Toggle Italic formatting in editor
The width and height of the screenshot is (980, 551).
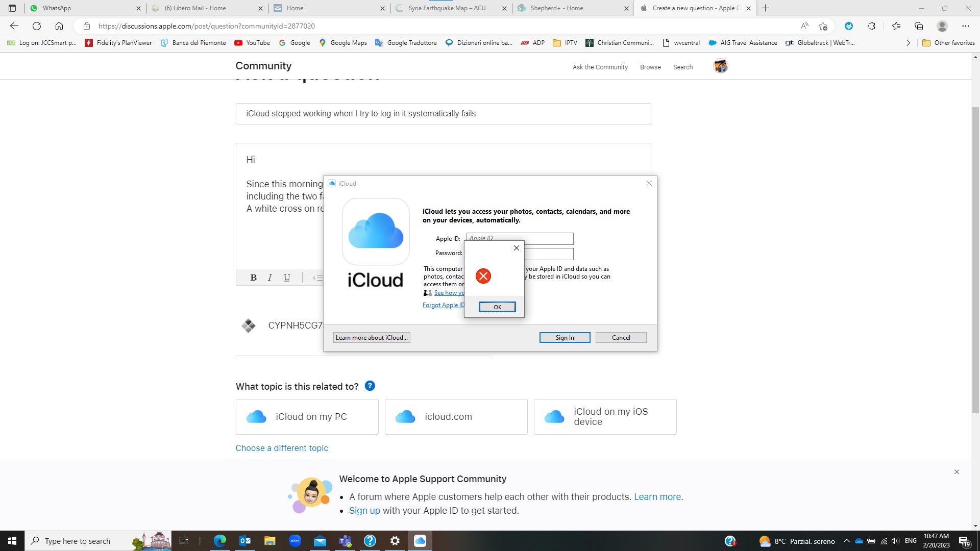[270, 278]
